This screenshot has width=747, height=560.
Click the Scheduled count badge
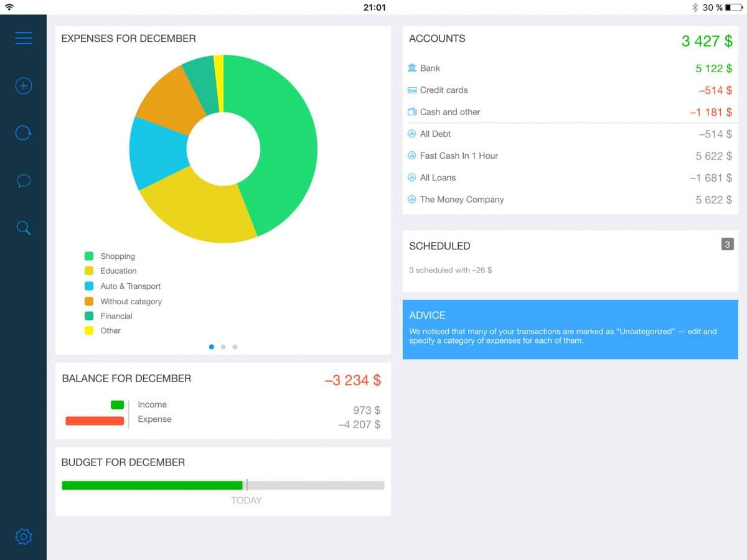click(727, 245)
